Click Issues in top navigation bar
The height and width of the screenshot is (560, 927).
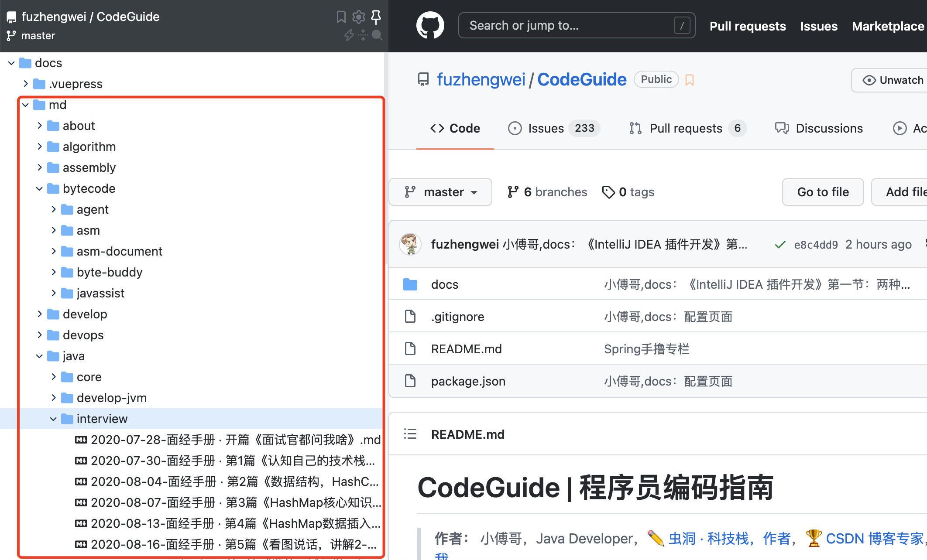[819, 26]
